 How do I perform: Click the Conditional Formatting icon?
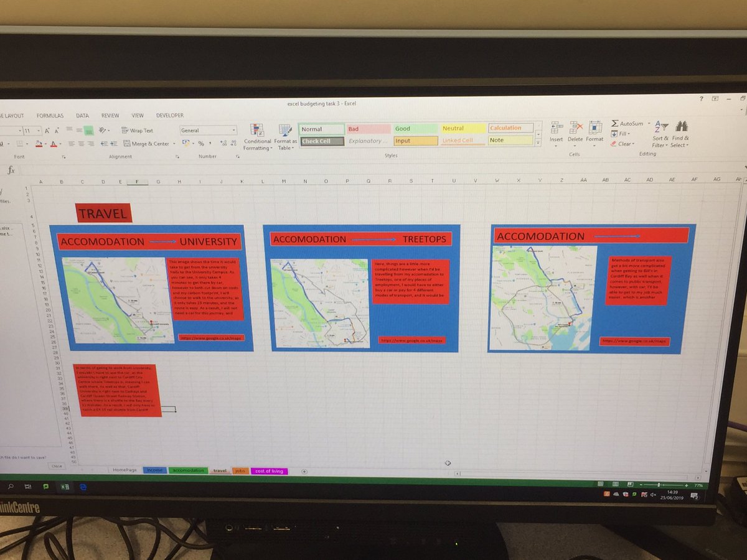[256, 129]
